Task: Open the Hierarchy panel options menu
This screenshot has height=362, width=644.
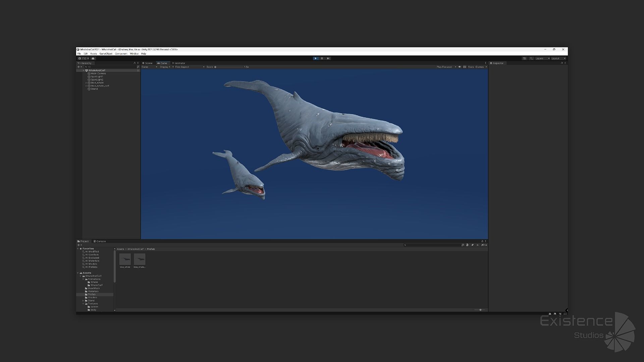Action: (x=138, y=63)
